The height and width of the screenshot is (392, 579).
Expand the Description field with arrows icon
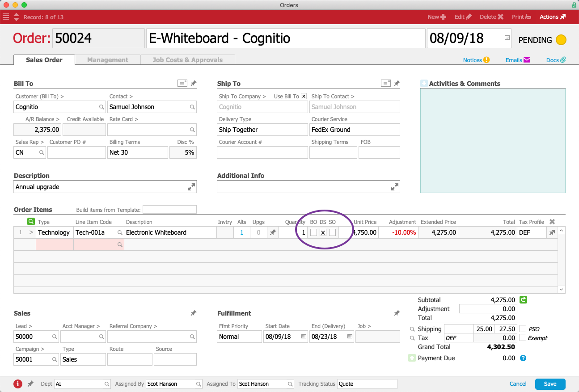coord(191,187)
